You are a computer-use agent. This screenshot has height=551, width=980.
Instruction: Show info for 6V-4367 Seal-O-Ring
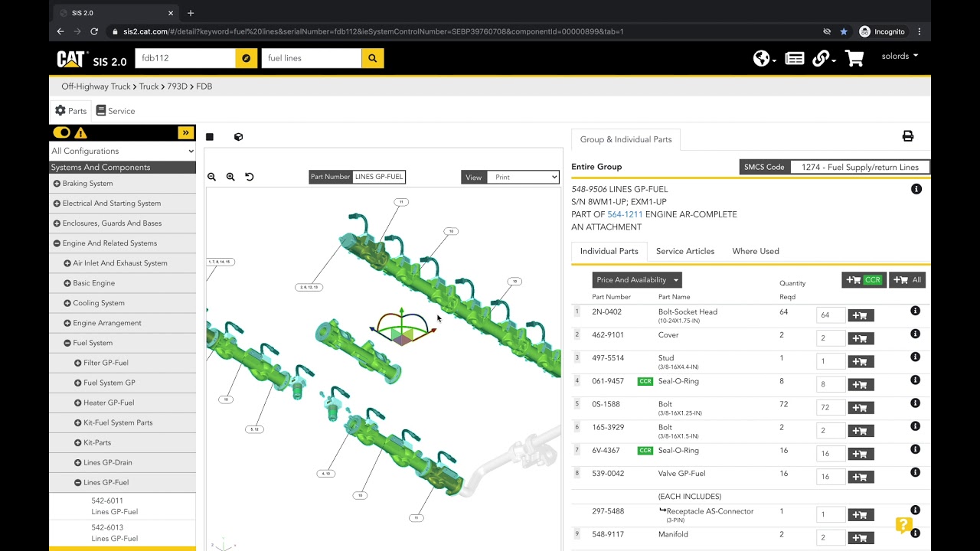pyautogui.click(x=915, y=449)
